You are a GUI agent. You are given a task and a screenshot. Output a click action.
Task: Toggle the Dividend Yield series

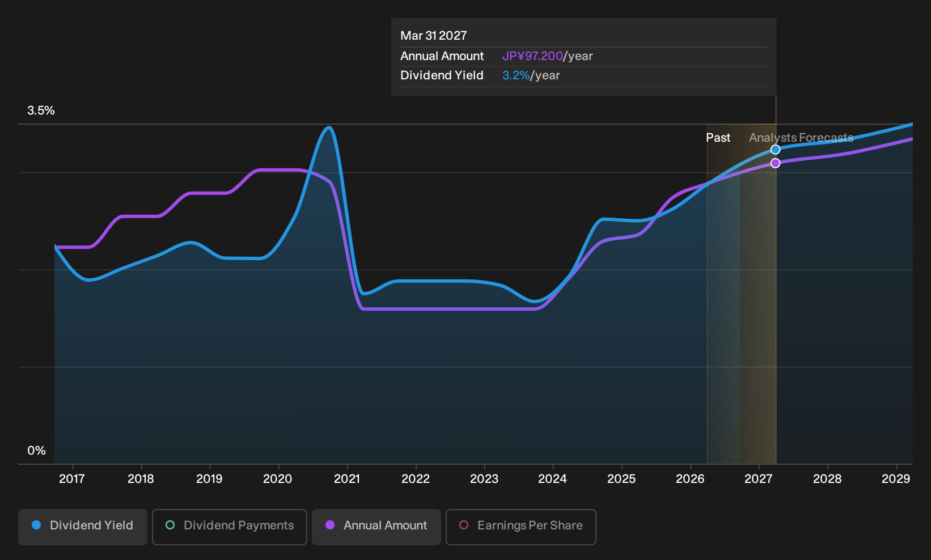pos(83,527)
